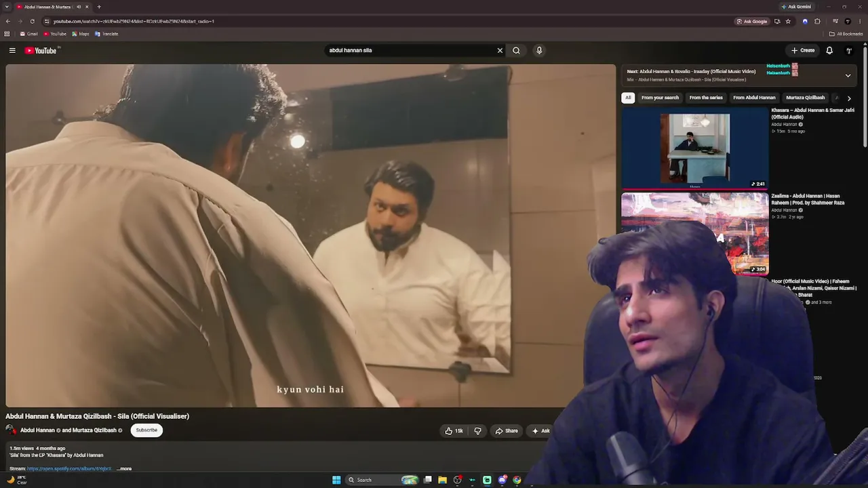Click the Sila video player

(x=311, y=236)
